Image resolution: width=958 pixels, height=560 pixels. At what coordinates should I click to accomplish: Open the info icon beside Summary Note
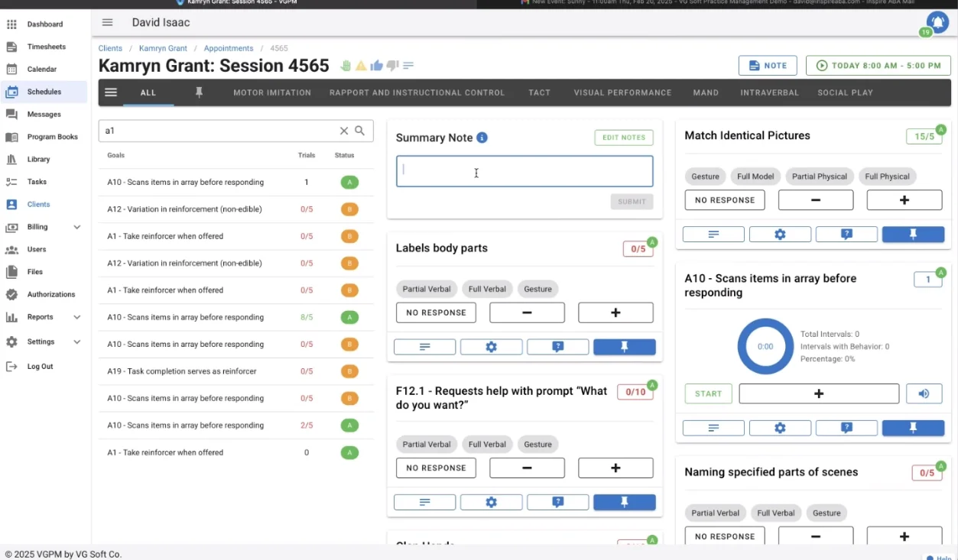tap(482, 138)
